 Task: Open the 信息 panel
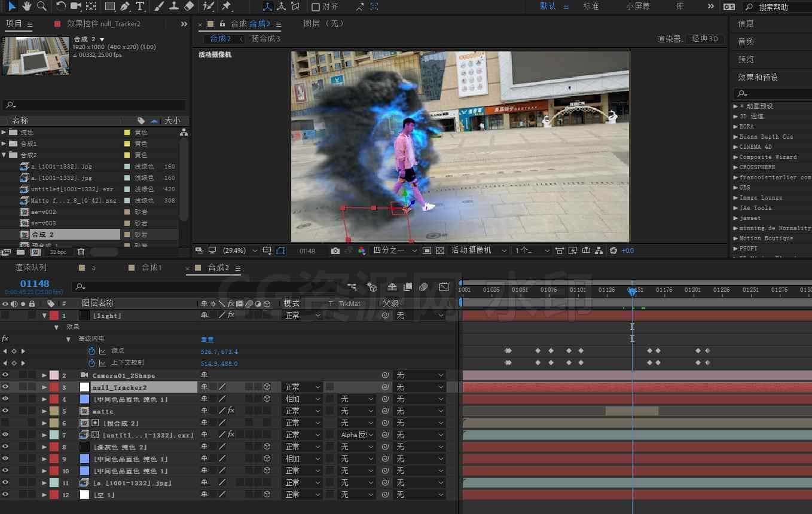(746, 23)
